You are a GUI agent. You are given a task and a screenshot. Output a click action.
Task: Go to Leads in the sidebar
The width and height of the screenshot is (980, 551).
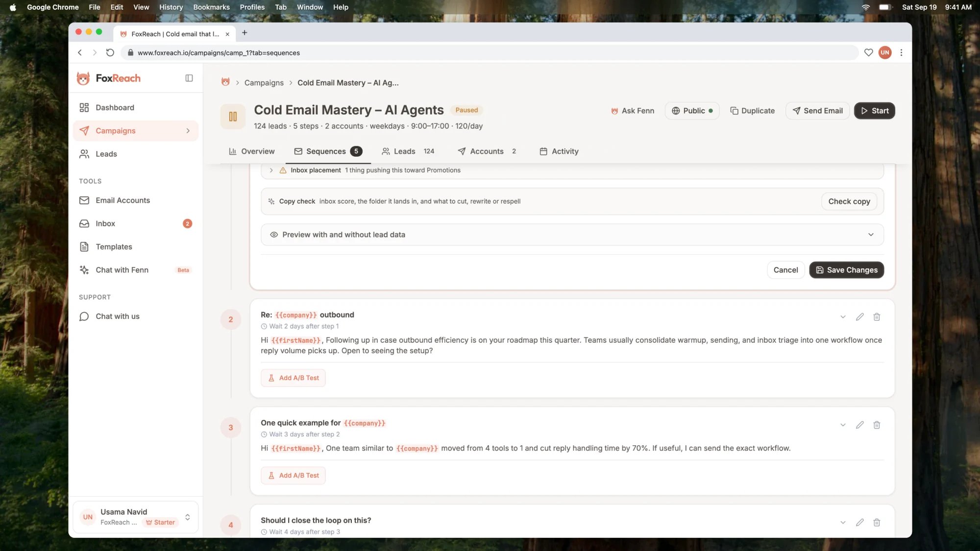(x=136, y=154)
